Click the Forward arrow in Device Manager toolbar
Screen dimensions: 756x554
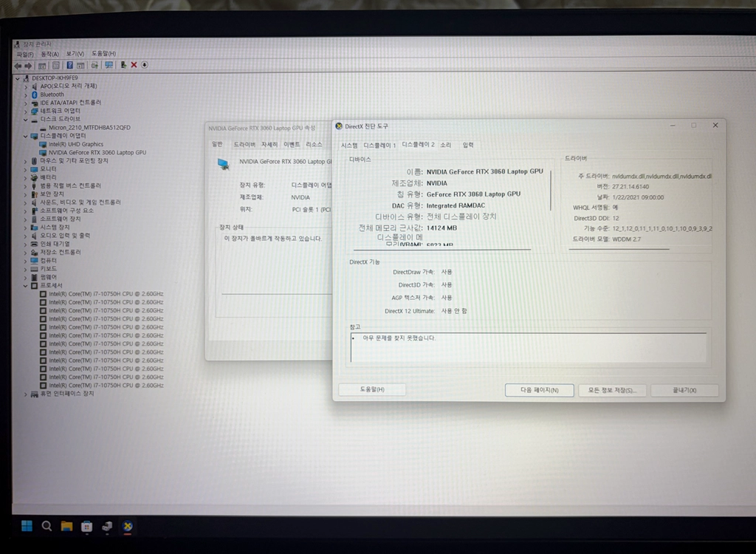29,66
